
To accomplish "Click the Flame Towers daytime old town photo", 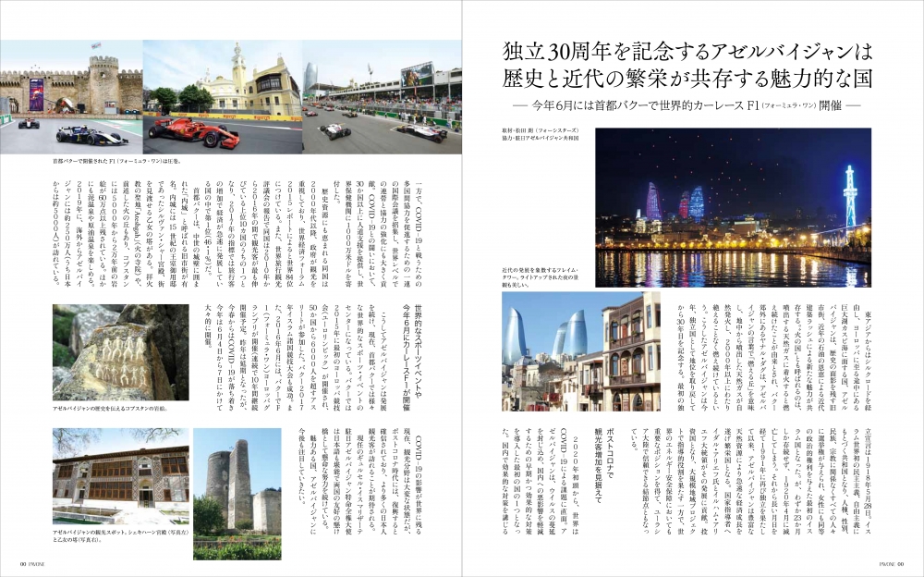I will point(581,351).
